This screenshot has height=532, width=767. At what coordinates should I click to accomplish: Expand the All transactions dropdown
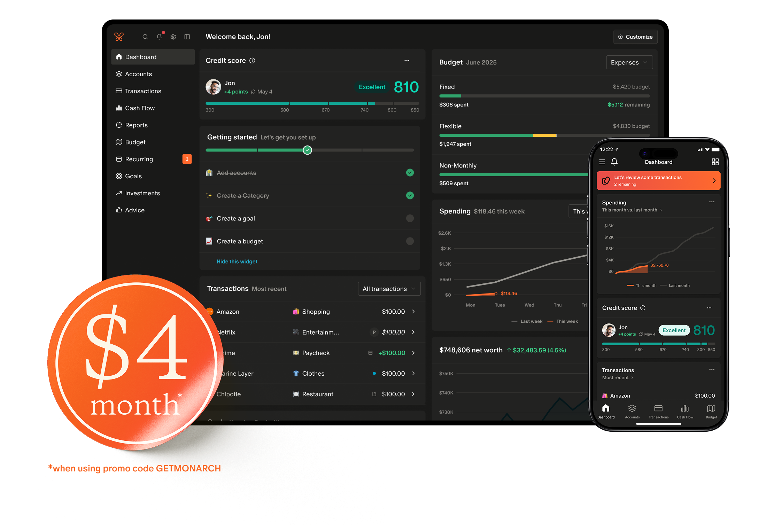[389, 289]
